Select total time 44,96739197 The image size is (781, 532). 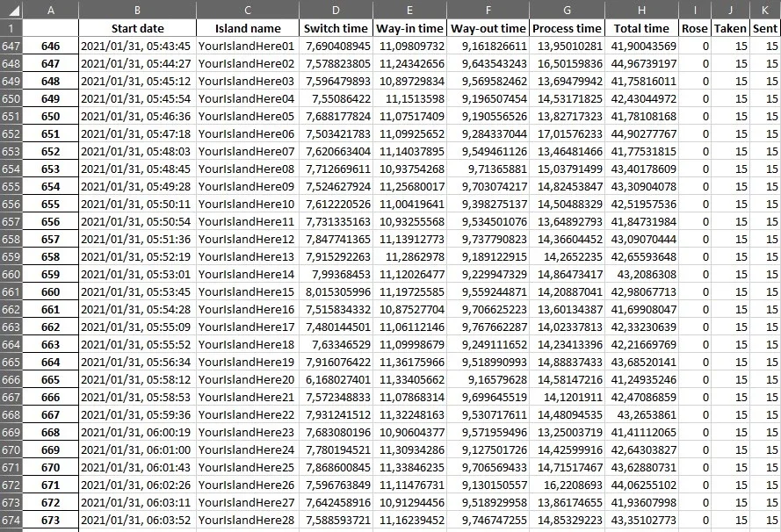[641, 64]
